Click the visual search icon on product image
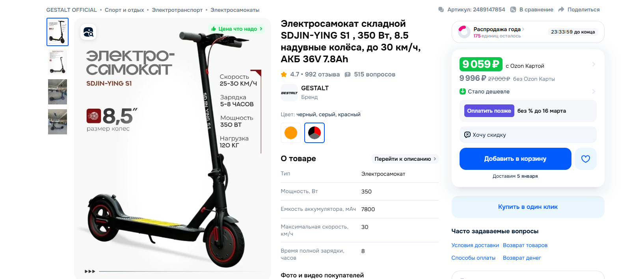This screenshot has width=644, height=279. [x=88, y=32]
